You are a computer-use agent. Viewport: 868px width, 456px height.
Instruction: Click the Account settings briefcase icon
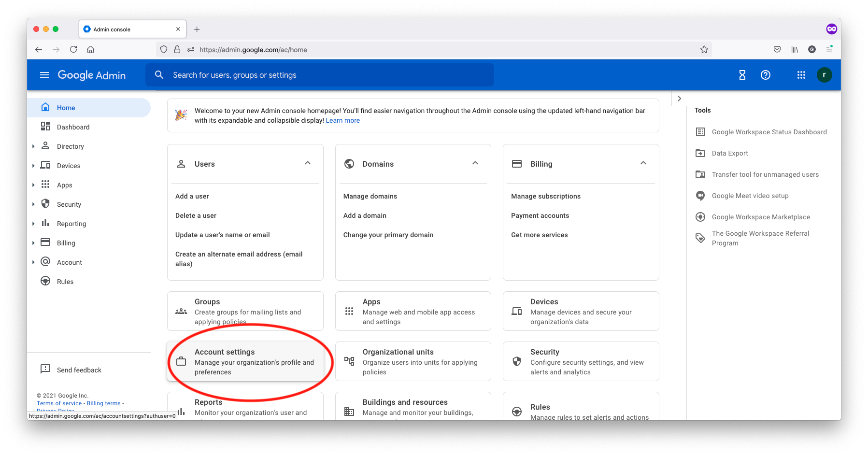click(181, 361)
